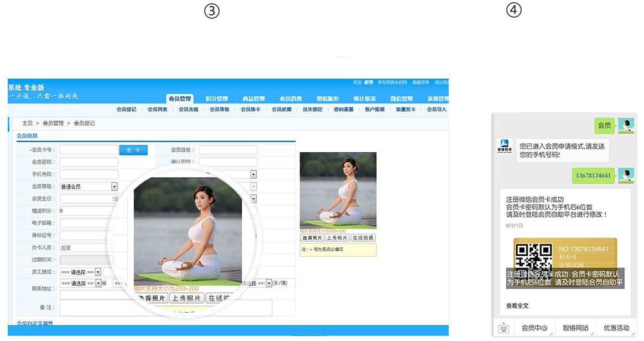Open the 商品管理 tab
The image size is (644, 341).
coord(253,99)
